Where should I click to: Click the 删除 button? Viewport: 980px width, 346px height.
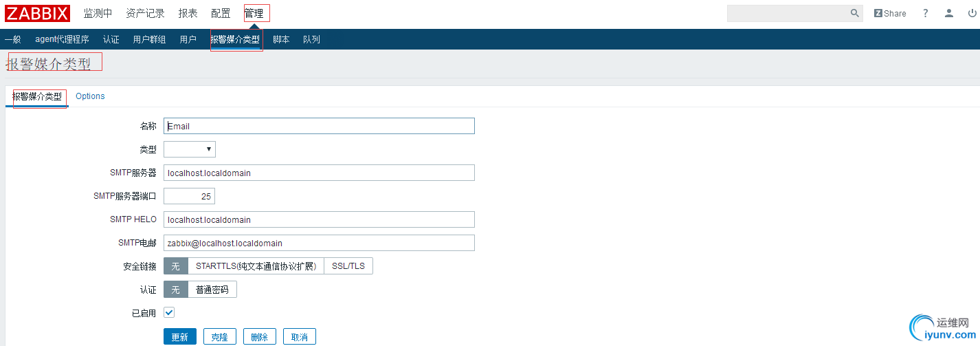pyautogui.click(x=259, y=337)
